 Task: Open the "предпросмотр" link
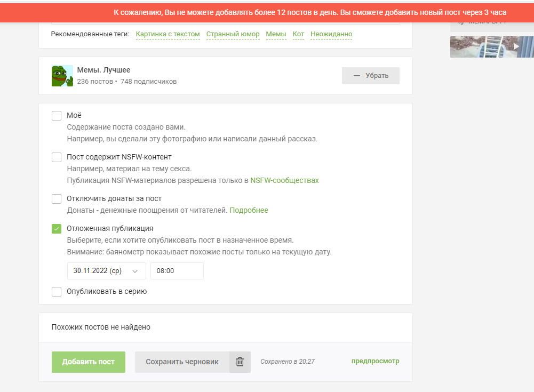[376, 361]
